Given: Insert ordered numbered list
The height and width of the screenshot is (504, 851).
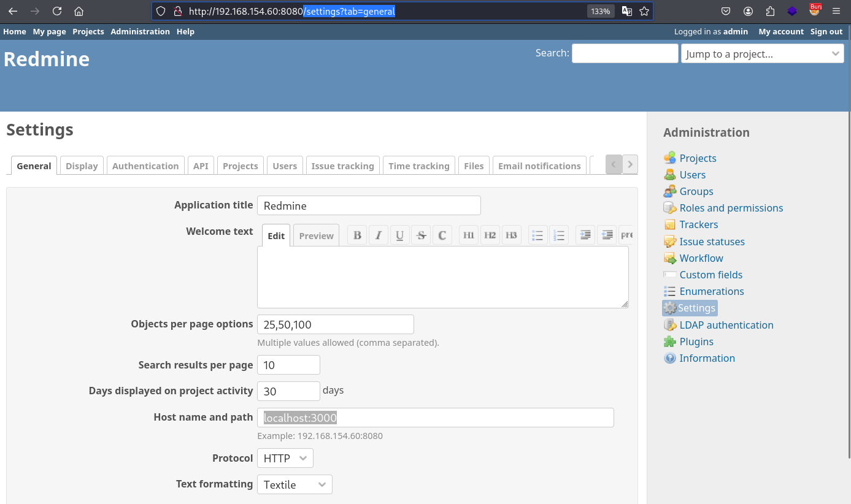Looking at the screenshot, I should click(559, 235).
